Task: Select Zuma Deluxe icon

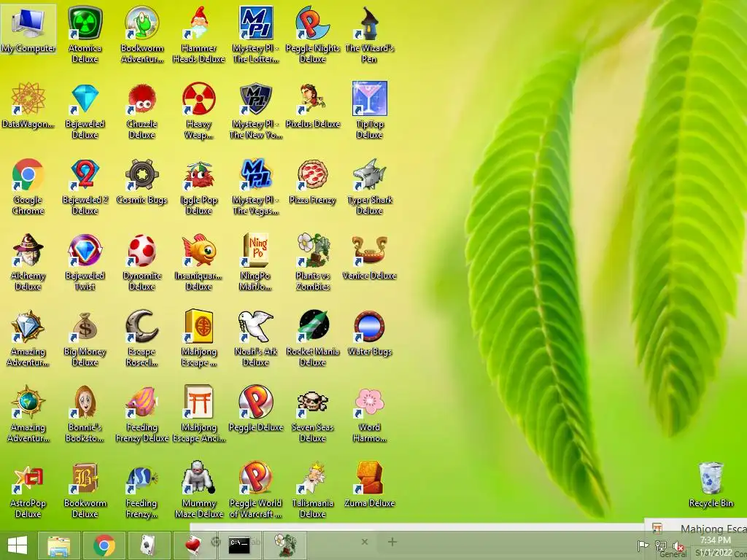Action: point(369,484)
